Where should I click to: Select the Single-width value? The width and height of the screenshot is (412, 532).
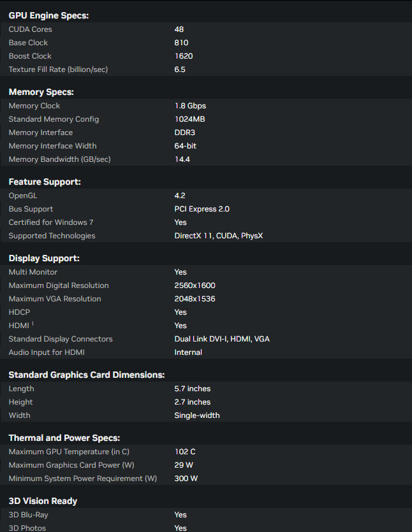tap(197, 415)
